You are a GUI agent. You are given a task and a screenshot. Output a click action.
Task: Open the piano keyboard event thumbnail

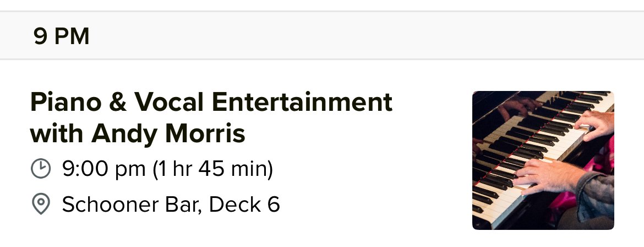click(543, 160)
